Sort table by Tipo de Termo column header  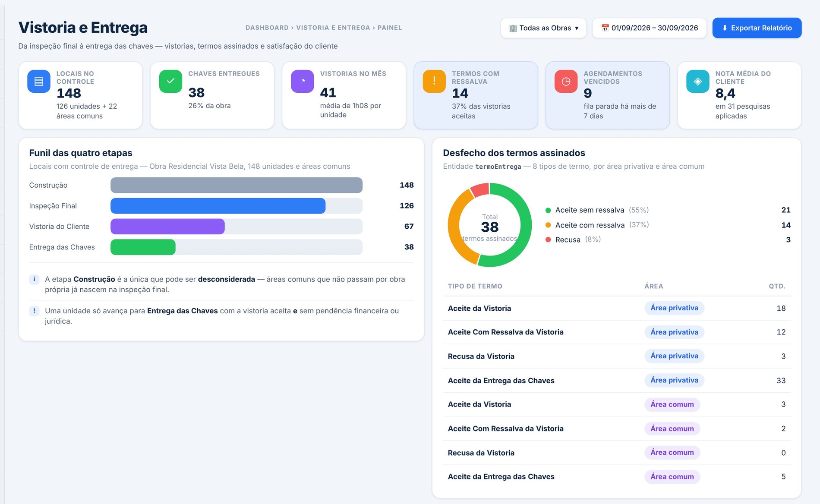coord(475,286)
